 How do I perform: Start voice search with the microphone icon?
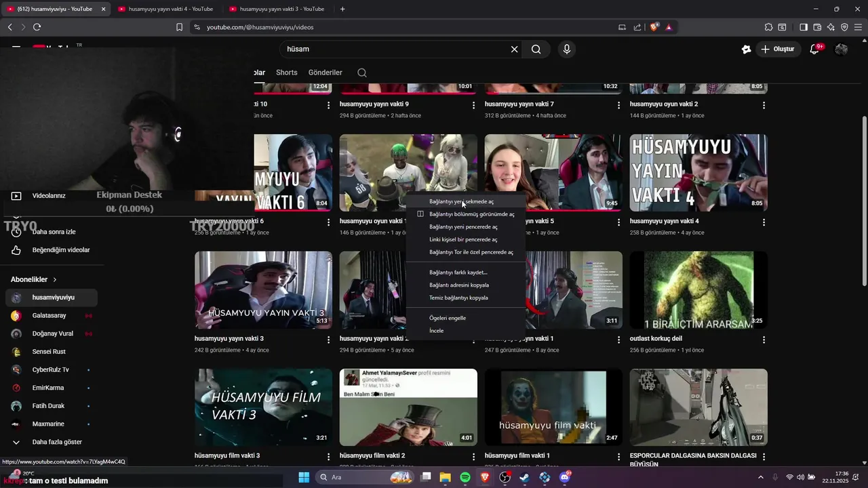pos(567,49)
